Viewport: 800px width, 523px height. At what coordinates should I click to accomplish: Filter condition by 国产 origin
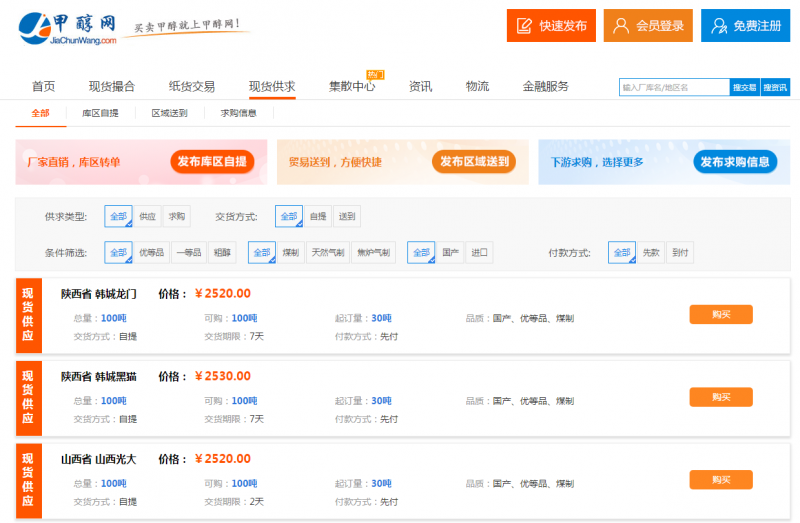[x=450, y=253]
